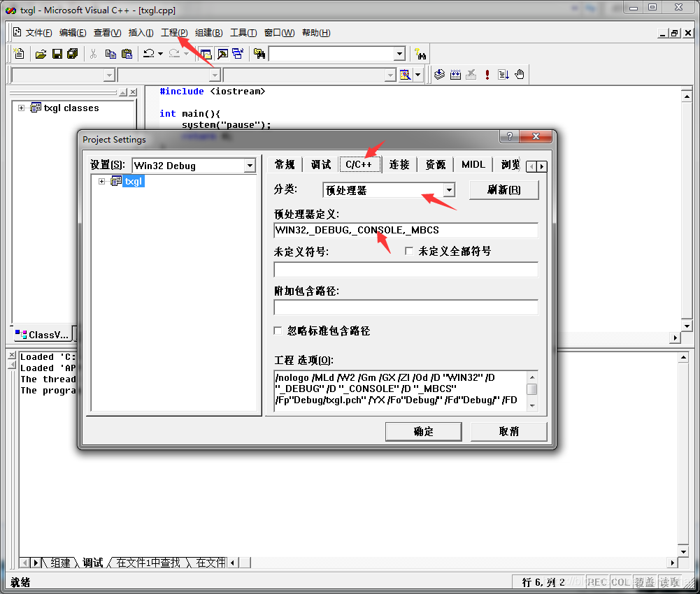Viewport: 700px width, 594px height.
Task: Open the WizardBar actions dropdown arrow
Action: [x=418, y=75]
